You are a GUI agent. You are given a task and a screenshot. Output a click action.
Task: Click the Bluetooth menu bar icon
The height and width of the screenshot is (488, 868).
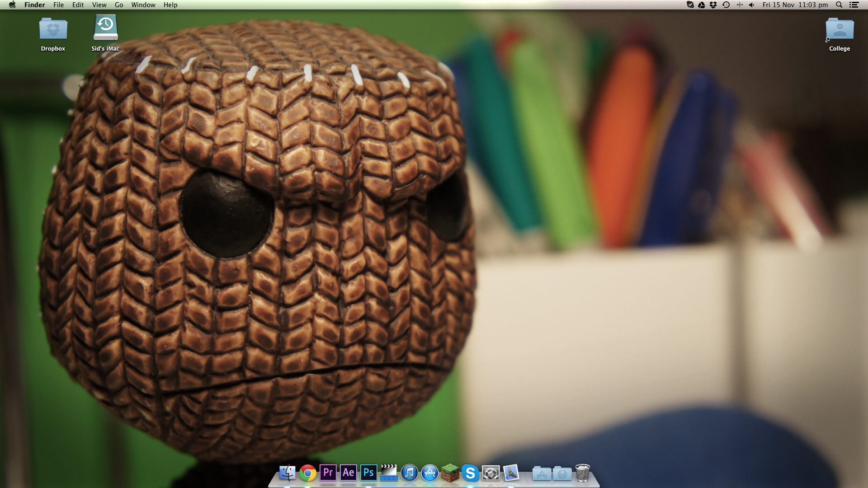740,5
